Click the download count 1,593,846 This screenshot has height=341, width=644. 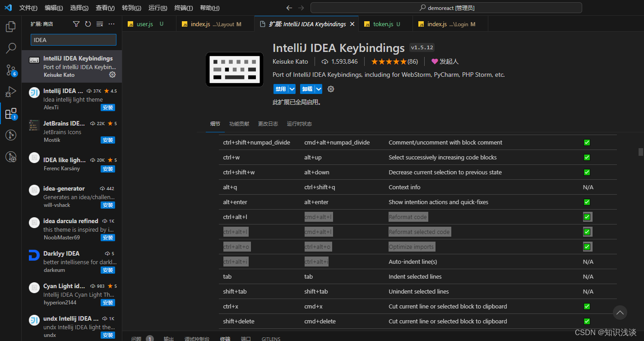pos(339,61)
